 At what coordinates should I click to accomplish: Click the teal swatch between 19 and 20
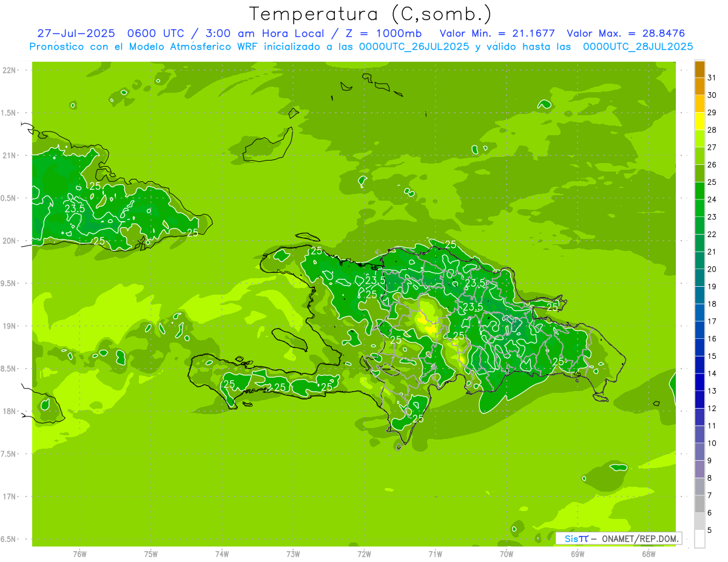click(699, 278)
